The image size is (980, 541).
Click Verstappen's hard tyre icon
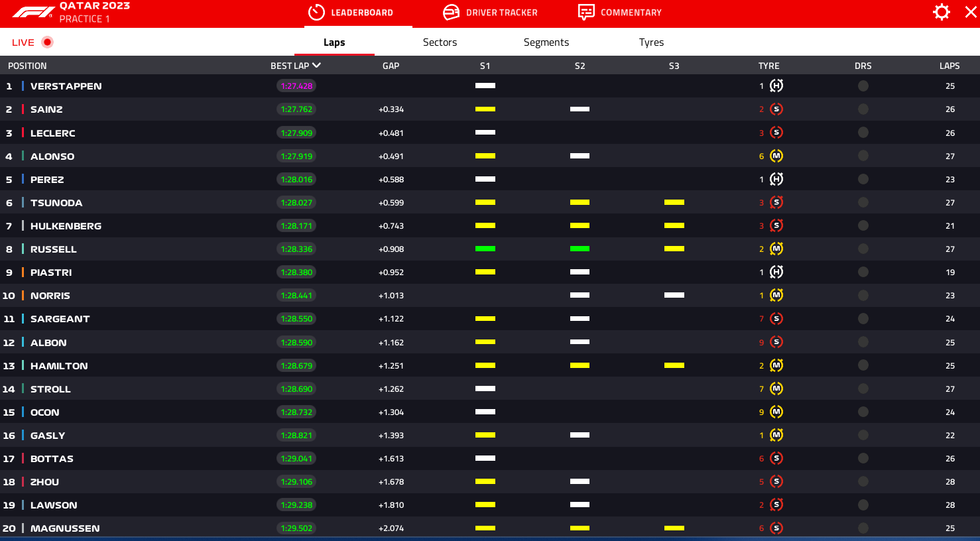point(776,86)
